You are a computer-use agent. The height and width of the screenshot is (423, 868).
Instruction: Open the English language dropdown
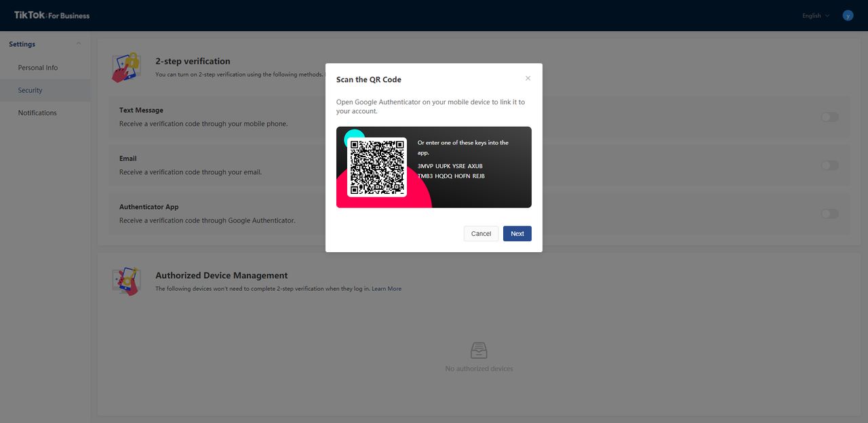tap(816, 16)
